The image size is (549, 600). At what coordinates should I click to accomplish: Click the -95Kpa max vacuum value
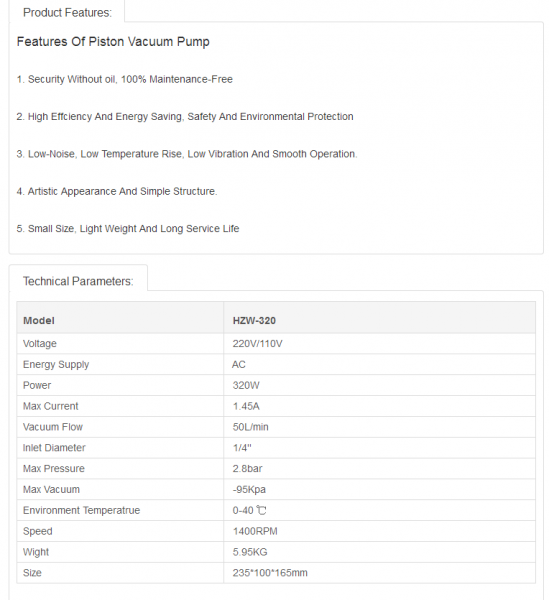[249, 489]
